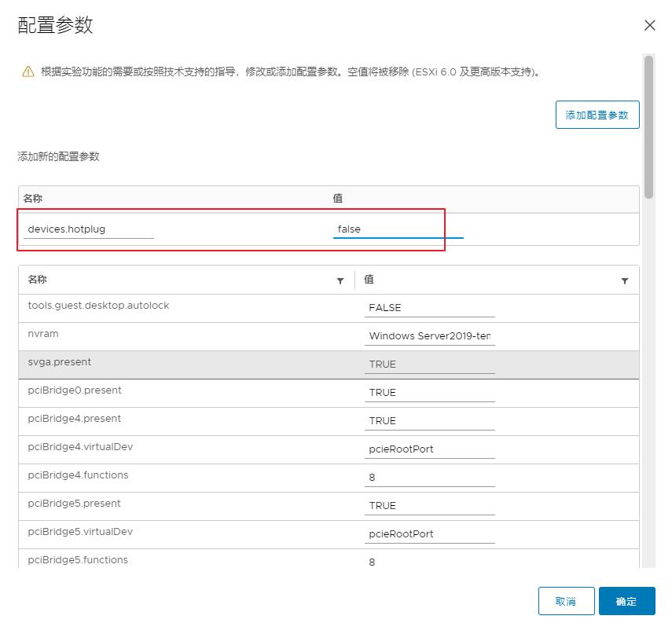Edit the tools.guest.desktop.autolock value field
Screen dimensions: 672x634
tap(429, 308)
